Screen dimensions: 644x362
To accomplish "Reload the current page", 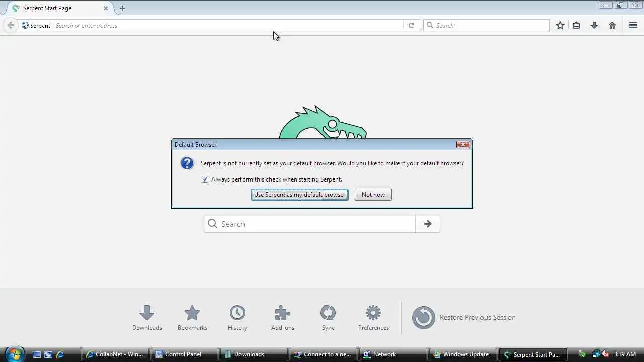I will (411, 25).
